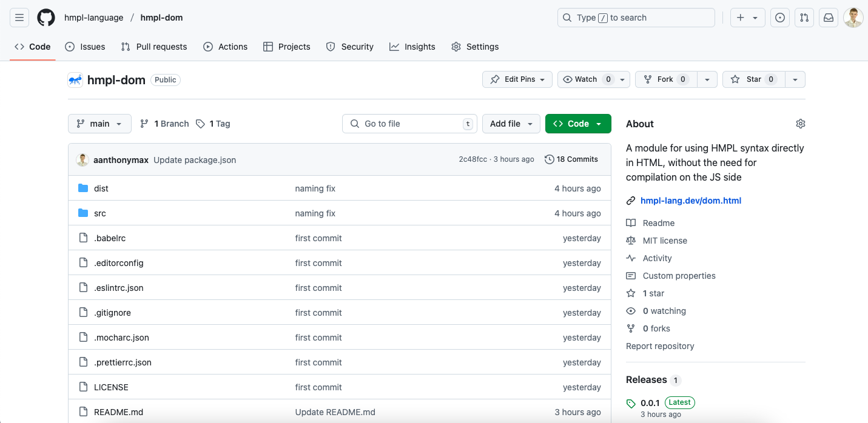
Task: View 1 Branch link
Action: tap(164, 124)
